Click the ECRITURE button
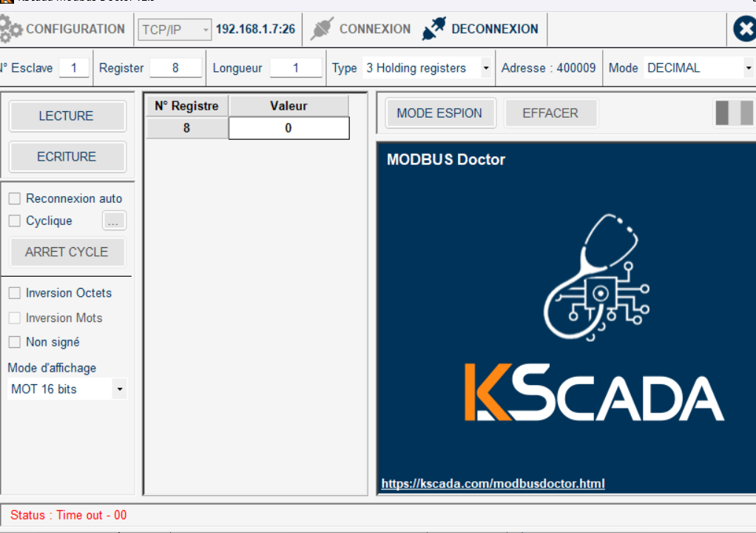 click(67, 157)
